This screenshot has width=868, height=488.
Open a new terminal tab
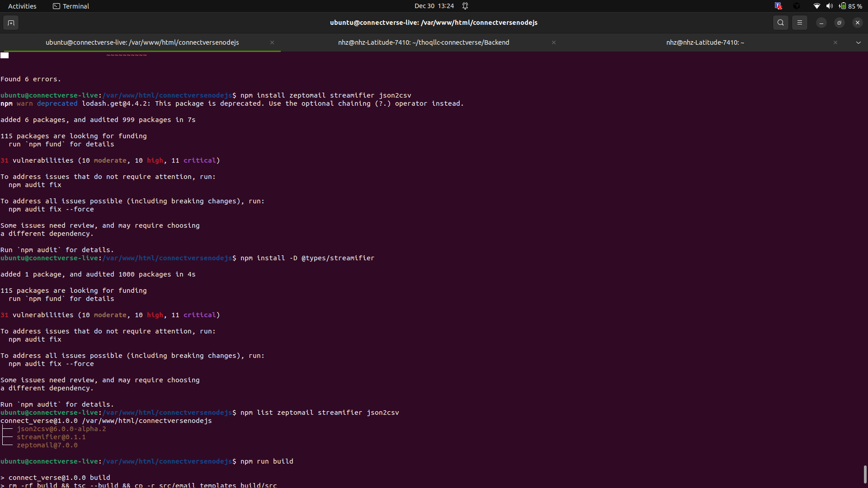(x=11, y=23)
